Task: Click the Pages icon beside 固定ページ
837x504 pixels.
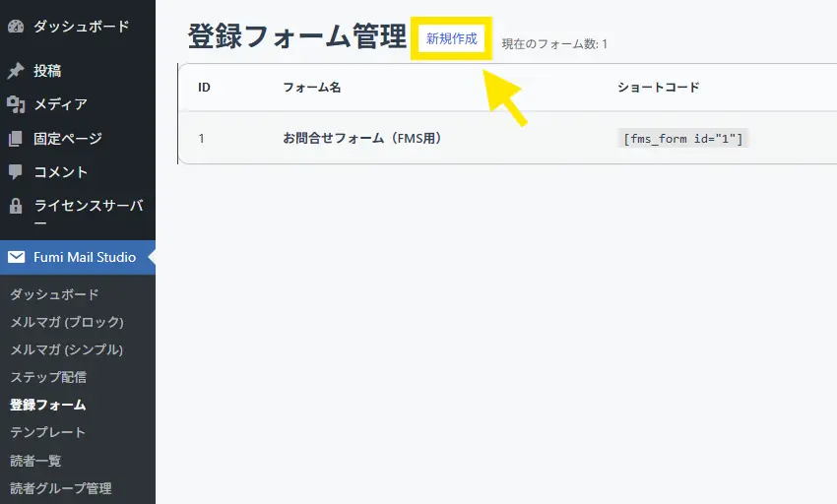Action: click(x=16, y=139)
